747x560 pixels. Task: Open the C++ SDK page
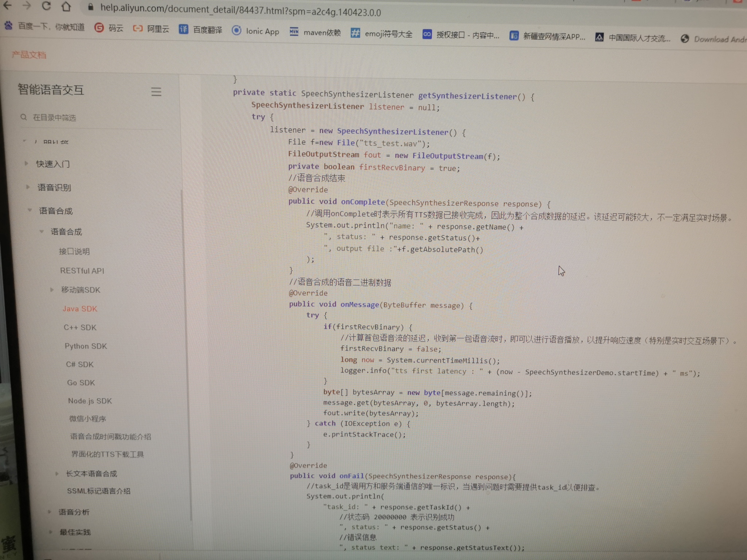point(80,327)
